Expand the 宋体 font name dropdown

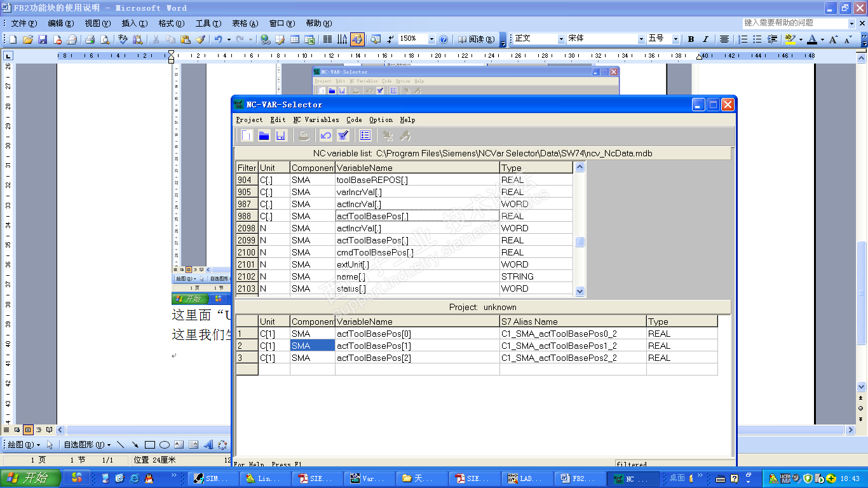tap(641, 39)
